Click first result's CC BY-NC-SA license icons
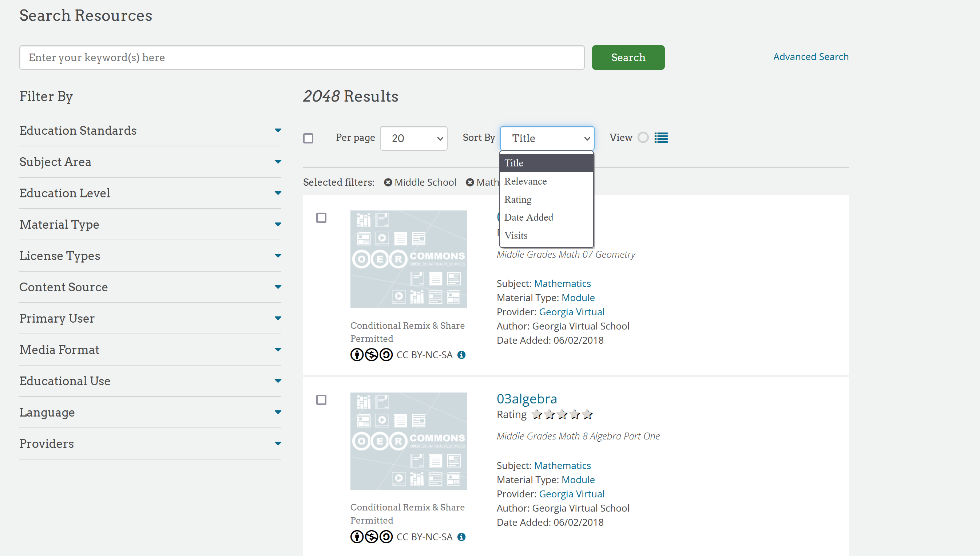The image size is (980, 556). pos(371,355)
